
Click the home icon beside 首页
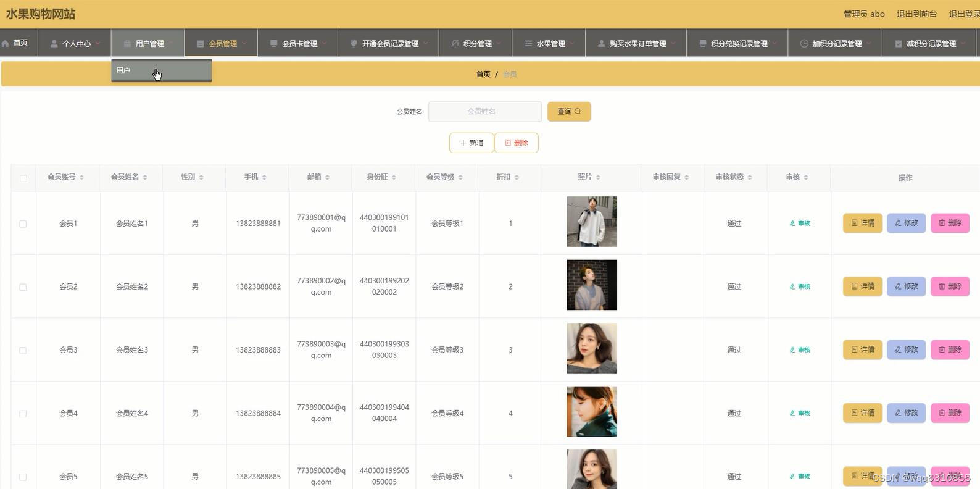click(6, 43)
